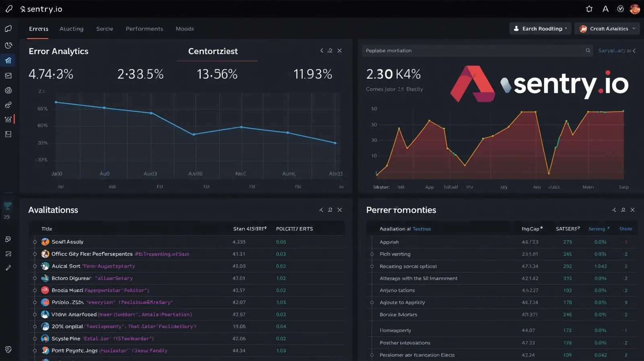Select the radio for Auical Sort row
Screen dimensions: 644x361
pyautogui.click(x=35, y=266)
